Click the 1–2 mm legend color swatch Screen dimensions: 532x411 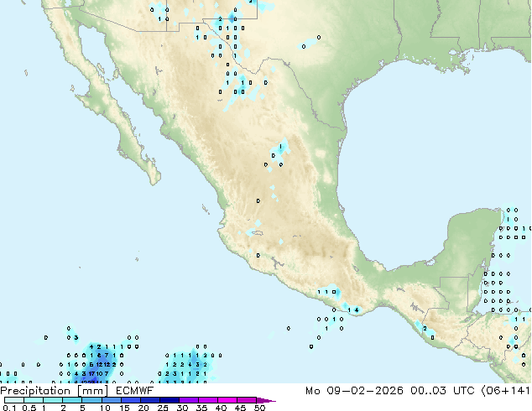tap(53, 400)
